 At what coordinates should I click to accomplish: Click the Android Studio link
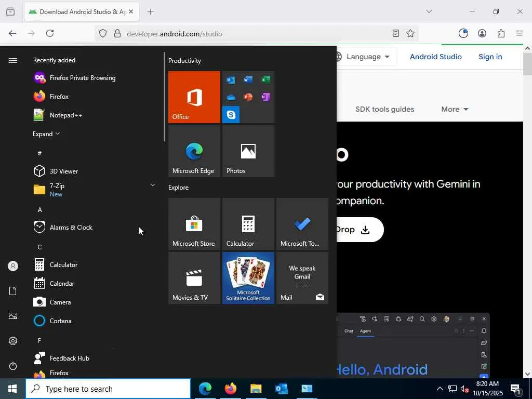coord(436,57)
